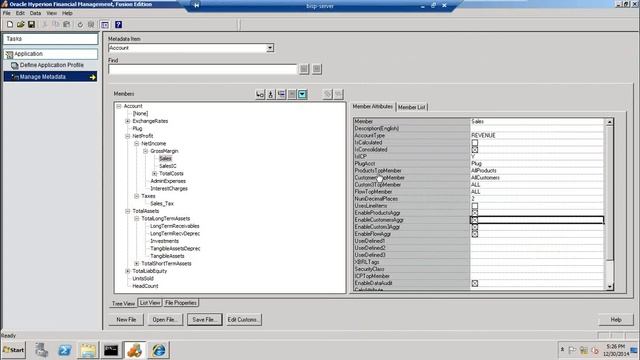The image size is (640, 360).
Task: Click the Define Application Profile icon
Action: (x=15, y=65)
